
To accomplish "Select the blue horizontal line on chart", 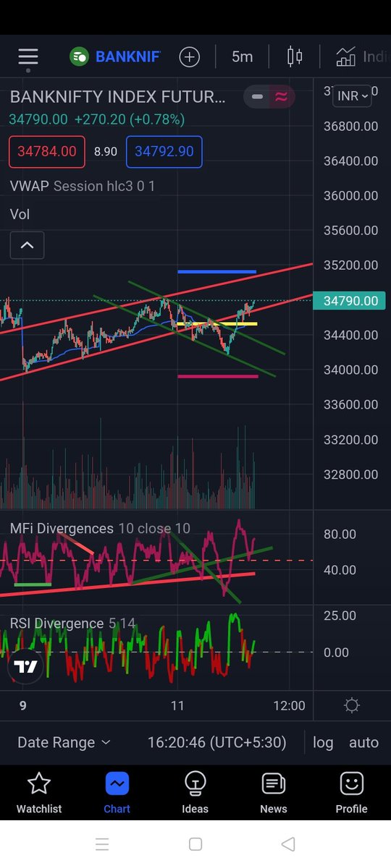I will 216,272.
